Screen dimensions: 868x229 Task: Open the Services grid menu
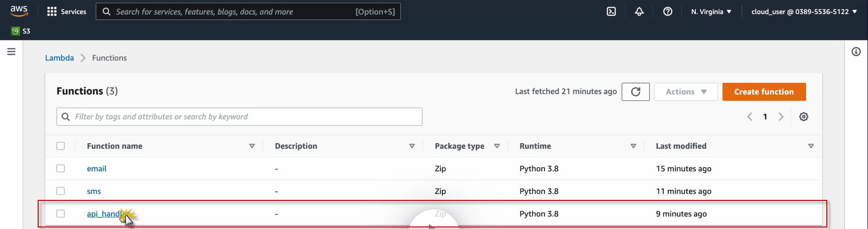(x=66, y=12)
